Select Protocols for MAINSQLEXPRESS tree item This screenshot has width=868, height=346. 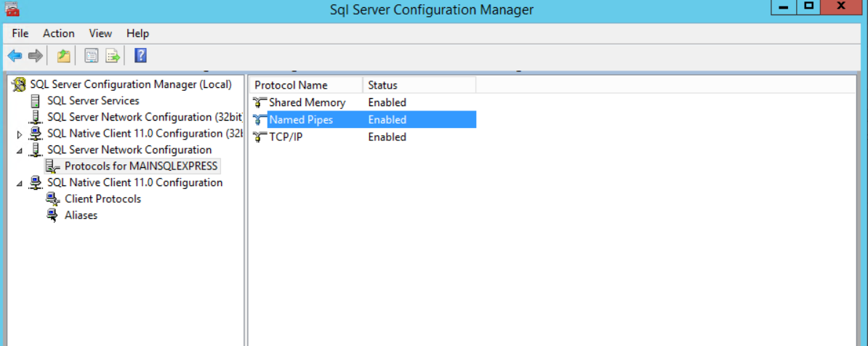pos(141,166)
